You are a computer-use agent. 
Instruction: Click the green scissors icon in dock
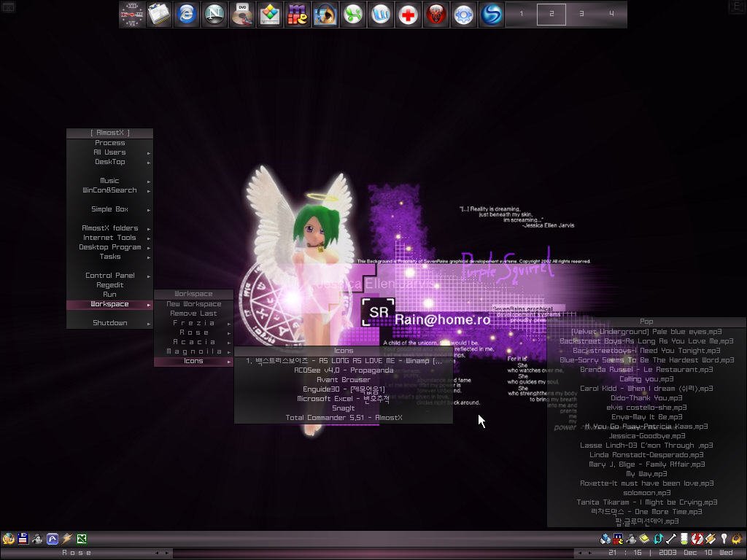[352, 15]
